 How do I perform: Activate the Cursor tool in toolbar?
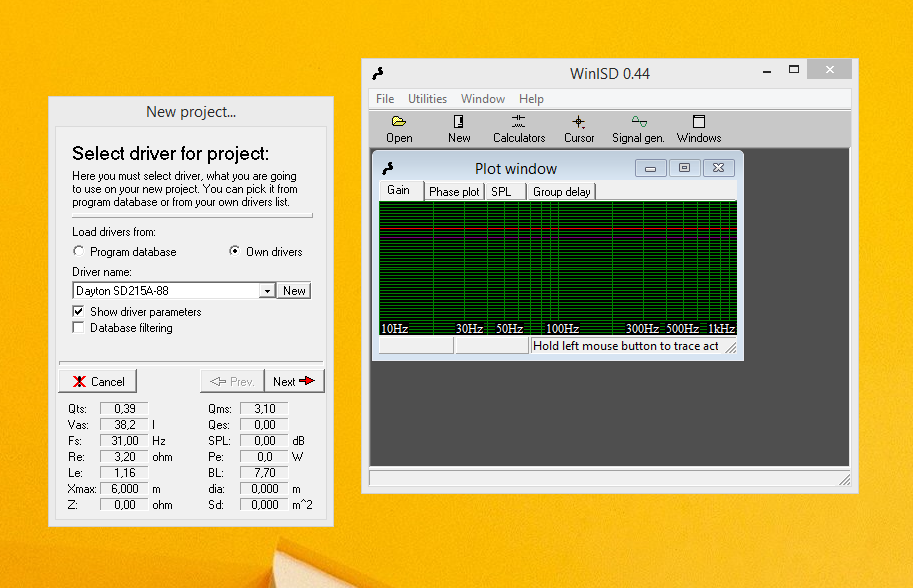coord(579,129)
